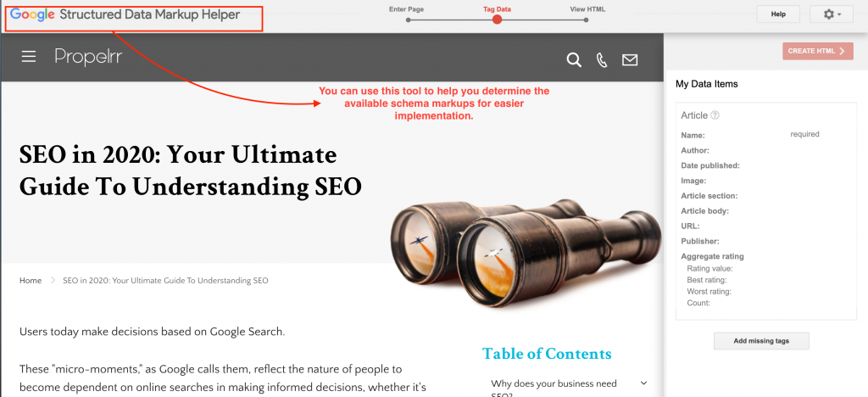Click the CREATE HTML button
The height and width of the screenshot is (397, 868).
[x=818, y=51]
